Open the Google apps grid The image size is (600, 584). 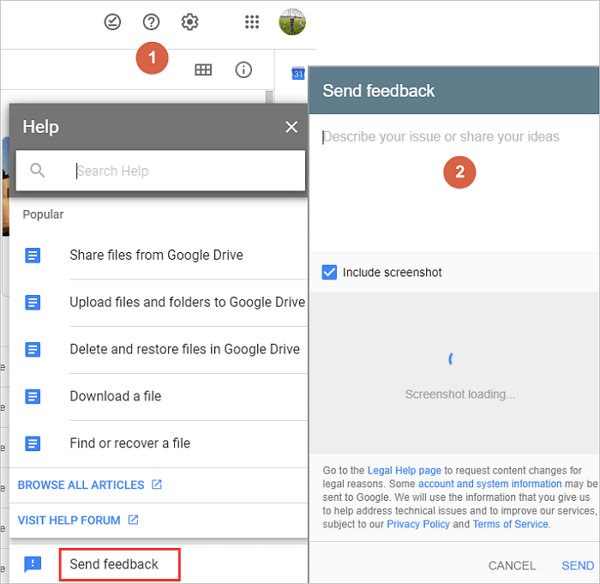point(252,22)
